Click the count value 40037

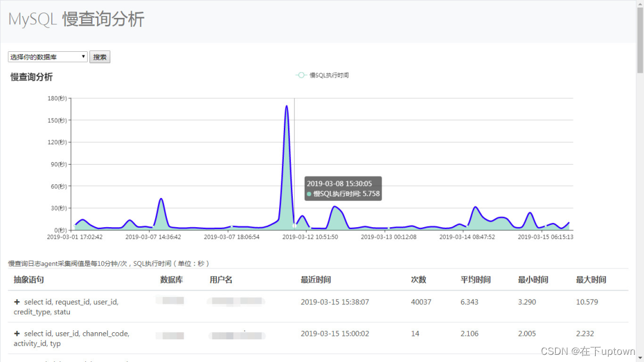pos(421,302)
